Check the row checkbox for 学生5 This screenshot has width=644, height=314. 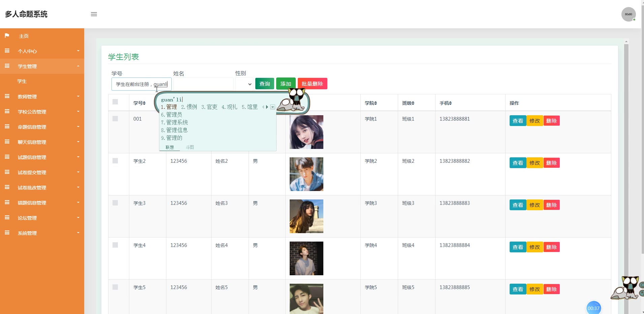(x=115, y=287)
